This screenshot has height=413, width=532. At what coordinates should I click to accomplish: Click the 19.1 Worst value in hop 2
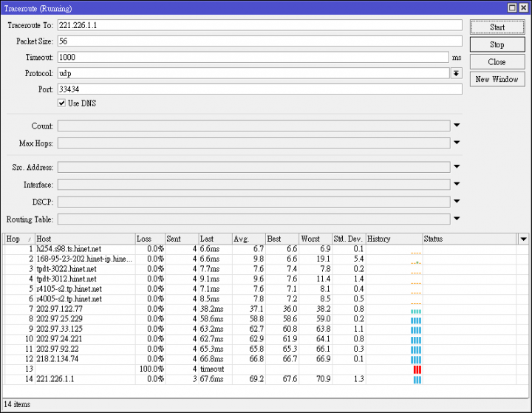tap(324, 259)
